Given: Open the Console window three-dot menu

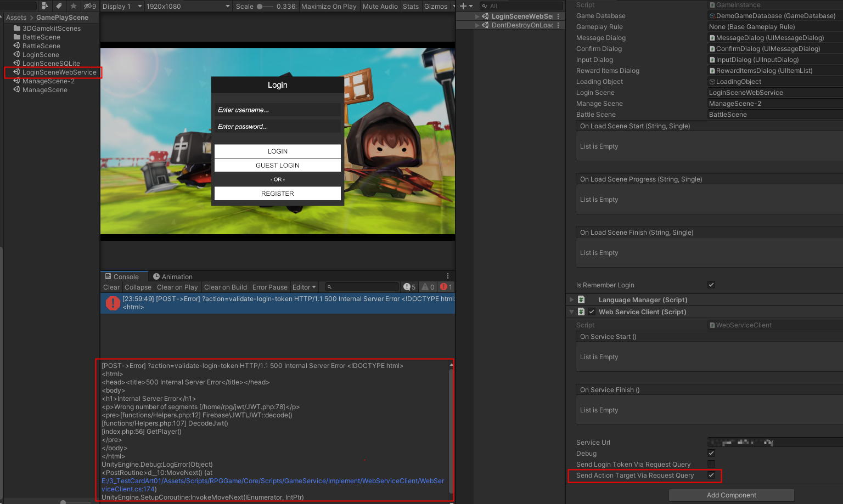Looking at the screenshot, I should coord(448,276).
